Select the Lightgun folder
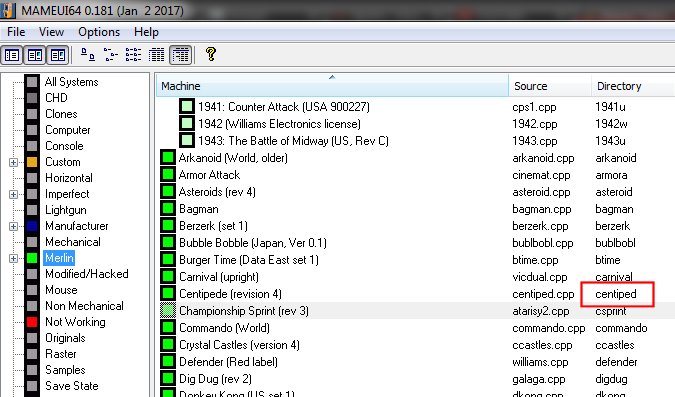Viewport: 675px width, 397px height. pos(66,210)
